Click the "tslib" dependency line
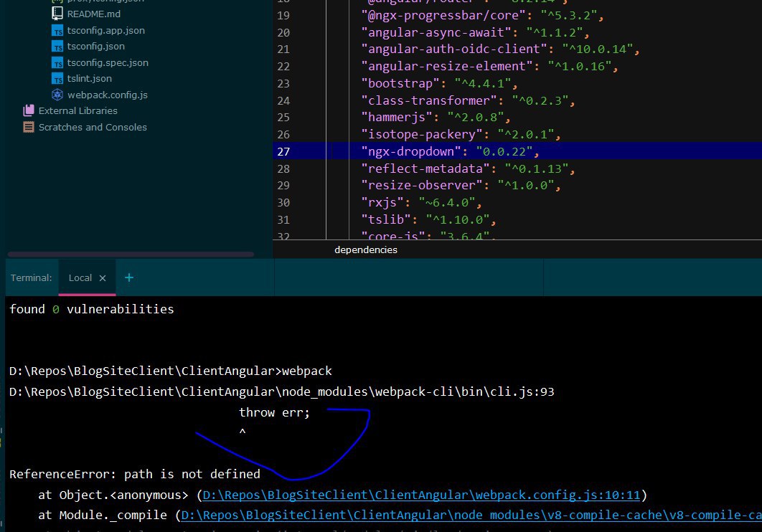Viewport: 762px width, 532px height. pyautogui.click(x=428, y=220)
